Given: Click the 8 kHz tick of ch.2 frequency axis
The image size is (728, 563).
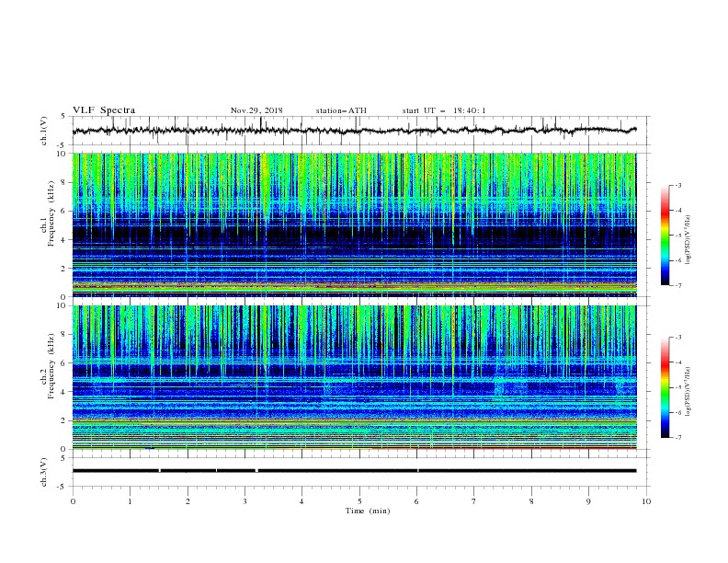Looking at the screenshot, I should pyautogui.click(x=64, y=335).
